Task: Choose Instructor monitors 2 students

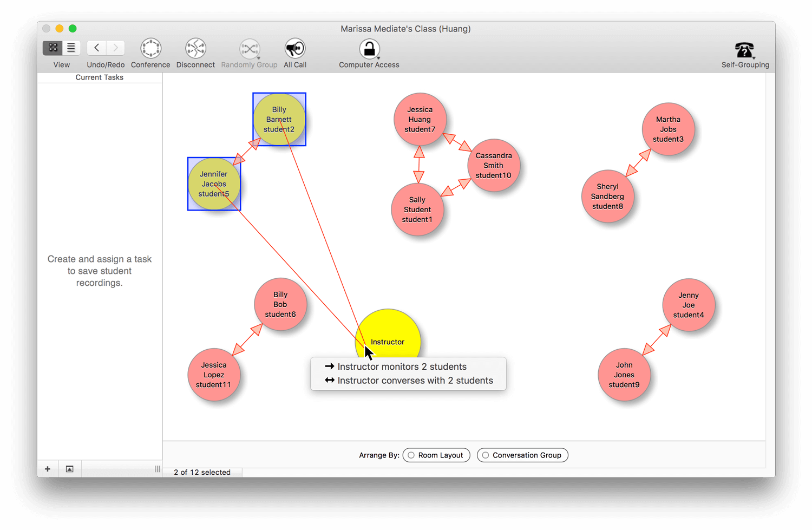Action: tap(402, 367)
